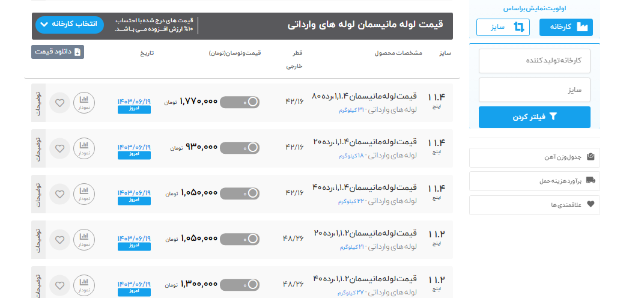Add third row 1,050,000 item to favorites
This screenshot has height=298, width=644.
tap(59, 193)
